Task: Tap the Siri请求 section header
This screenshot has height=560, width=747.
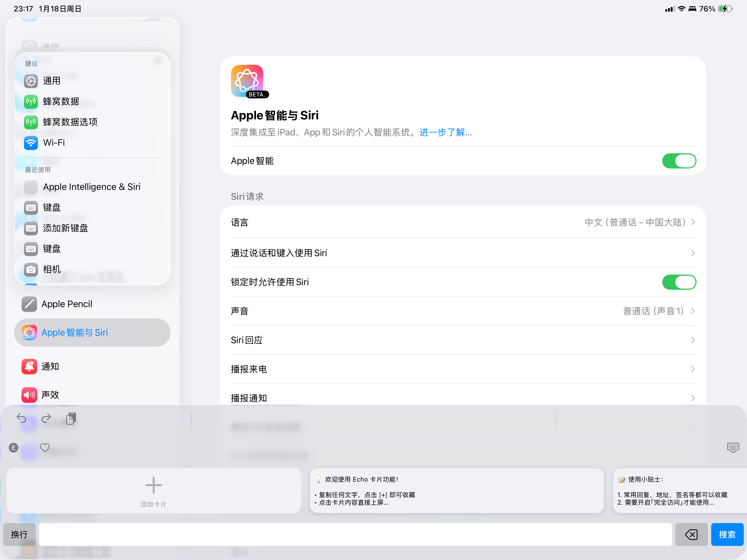Action: (247, 196)
